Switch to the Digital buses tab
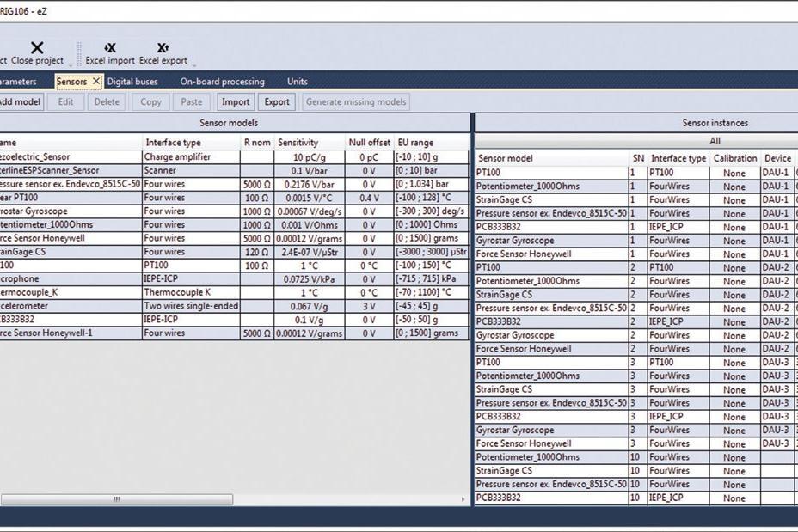798x532 pixels. (x=132, y=82)
